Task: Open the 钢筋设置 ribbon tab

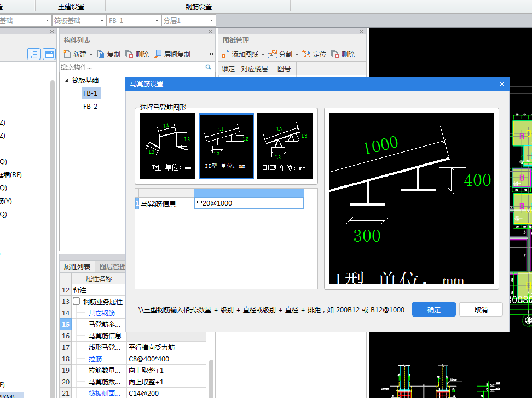Action: coord(199,7)
